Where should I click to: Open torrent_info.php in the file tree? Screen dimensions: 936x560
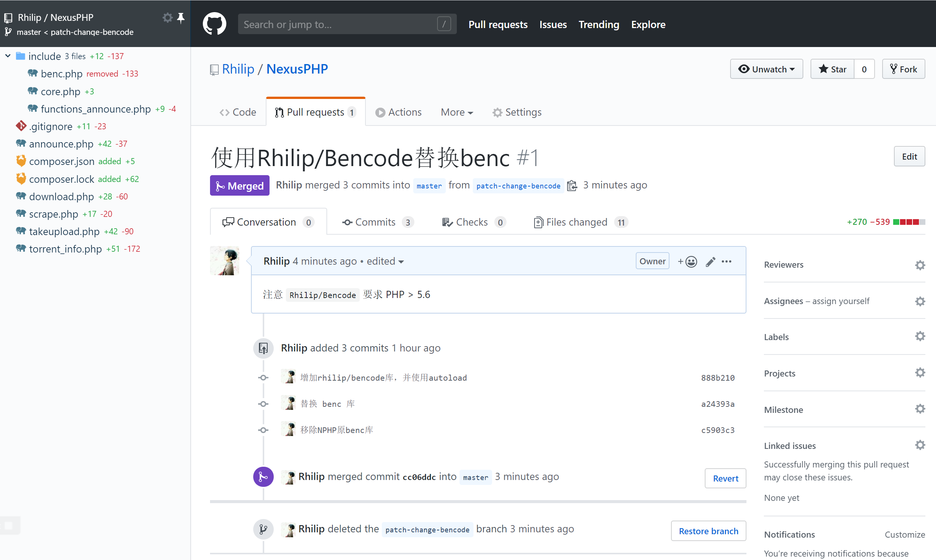click(66, 249)
